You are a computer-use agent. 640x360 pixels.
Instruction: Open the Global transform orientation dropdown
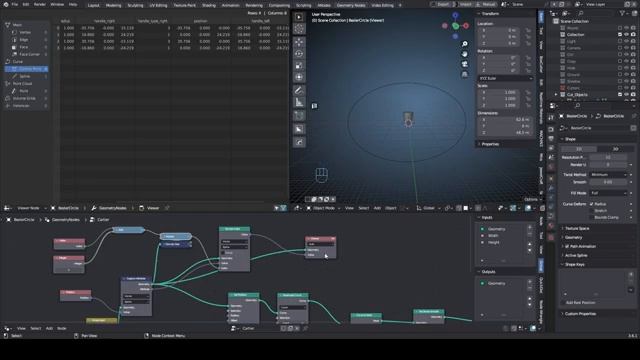coord(428,208)
